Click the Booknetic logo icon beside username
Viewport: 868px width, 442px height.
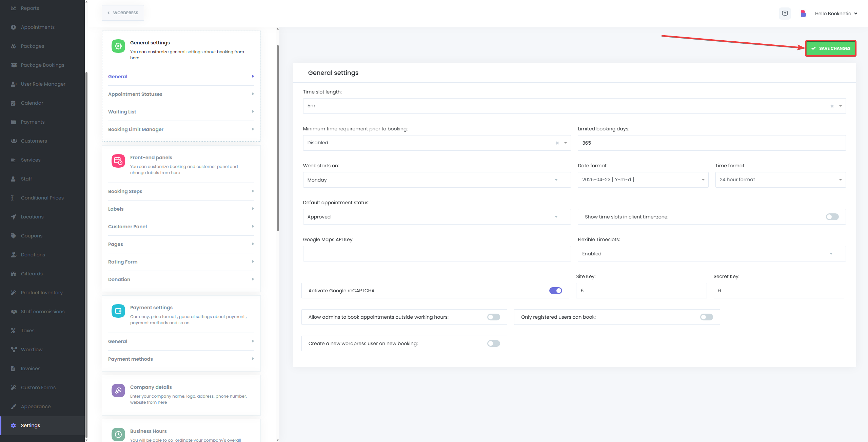[803, 14]
